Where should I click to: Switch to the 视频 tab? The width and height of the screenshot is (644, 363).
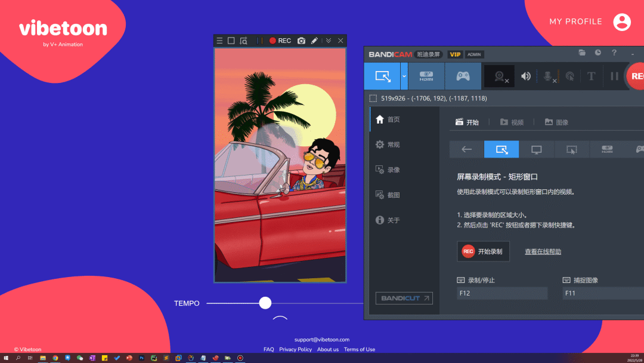coord(513,122)
